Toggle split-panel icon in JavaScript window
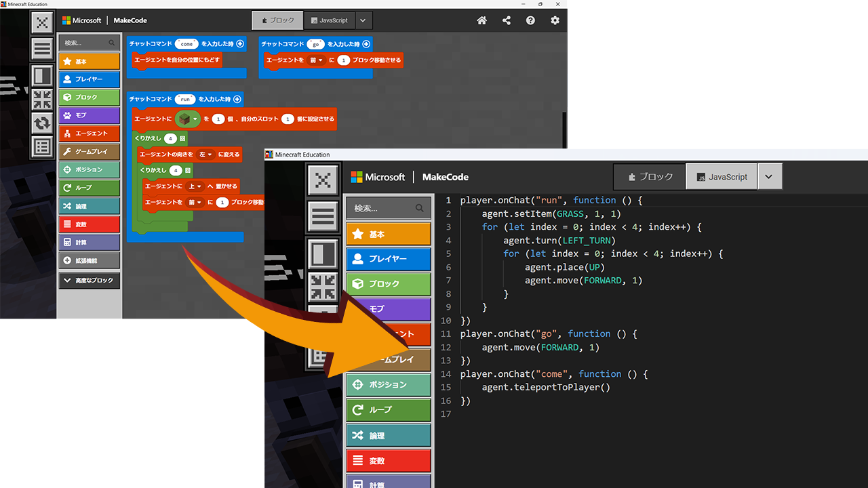868x488 pixels. [324, 253]
